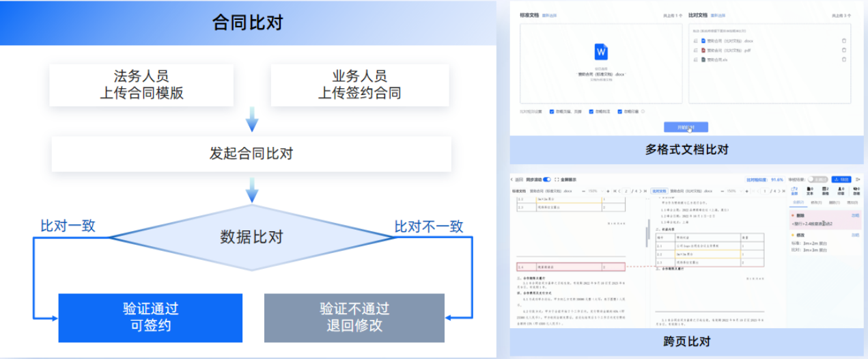The image size is (868, 359).
Task: Zoom out the 比对文档 pane with minus
Action: 723,191
